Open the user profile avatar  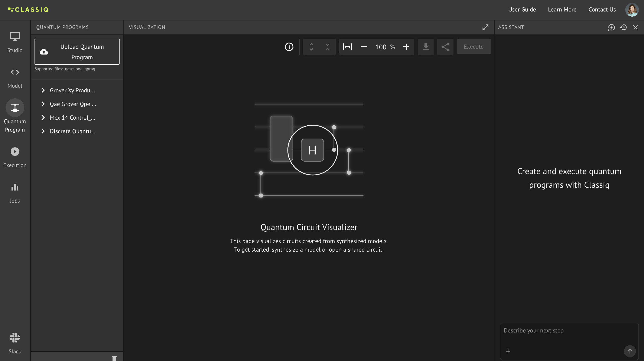pos(632,10)
